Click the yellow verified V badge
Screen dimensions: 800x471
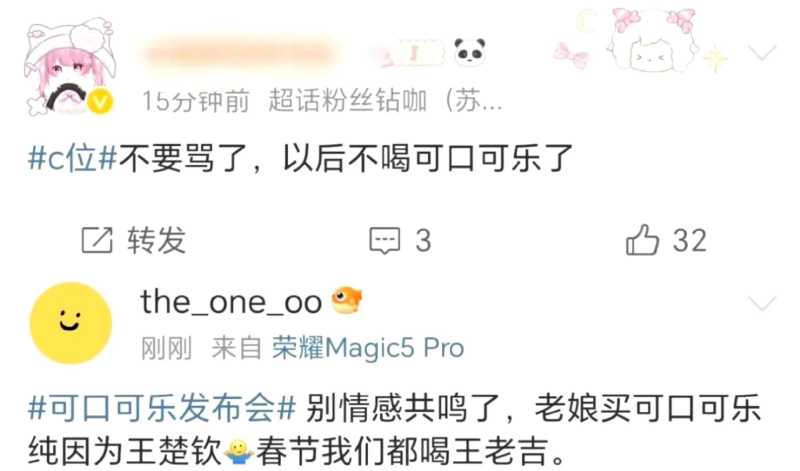[x=101, y=102]
